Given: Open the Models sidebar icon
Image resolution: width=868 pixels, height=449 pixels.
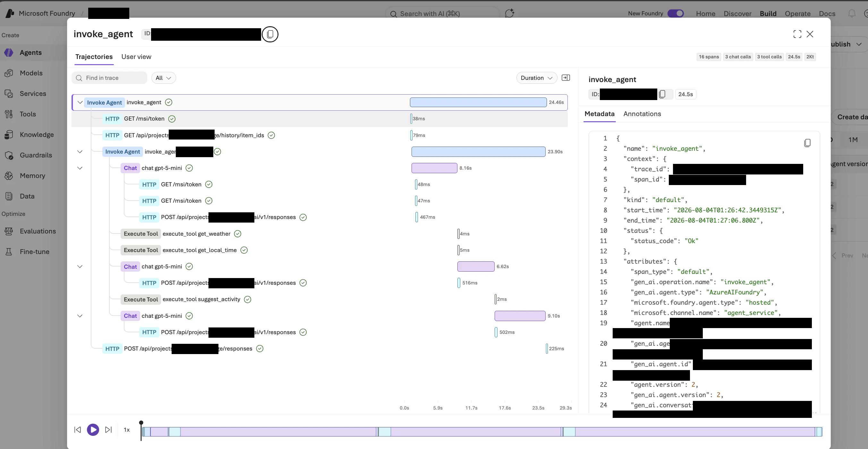Looking at the screenshot, I should click(x=9, y=73).
